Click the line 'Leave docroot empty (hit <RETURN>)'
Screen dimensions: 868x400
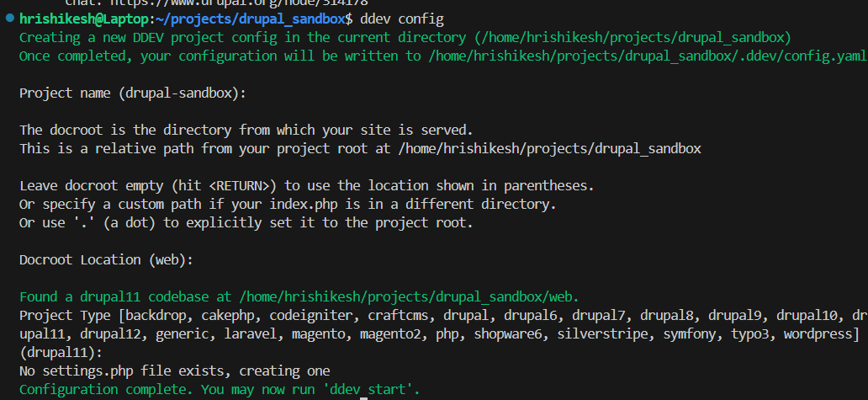tap(307, 185)
